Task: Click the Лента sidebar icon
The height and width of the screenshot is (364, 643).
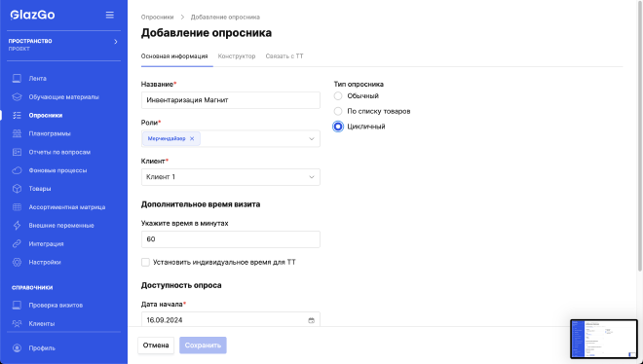Action: coord(17,78)
